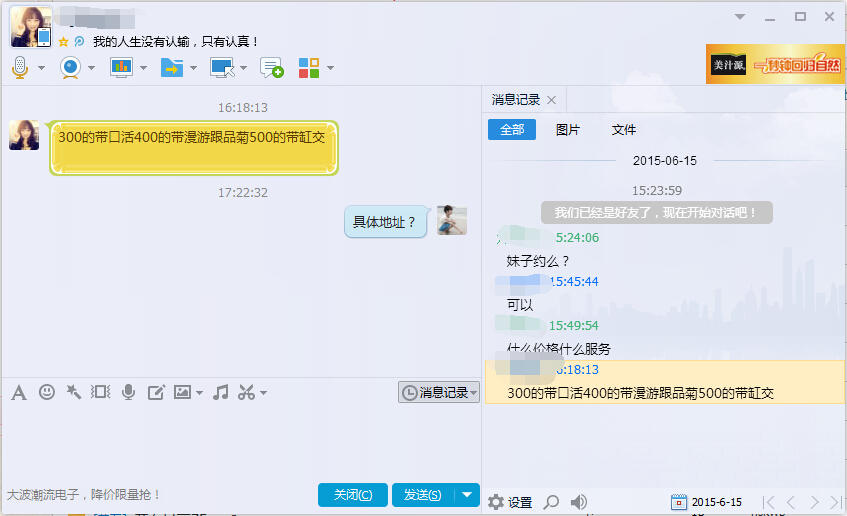Open the apps grid dropdown arrow

(330, 68)
